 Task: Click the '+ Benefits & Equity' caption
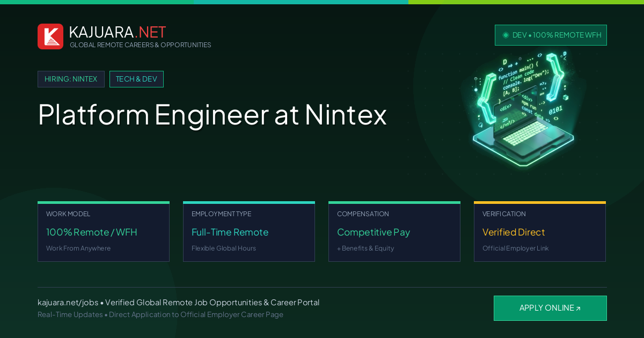click(365, 248)
